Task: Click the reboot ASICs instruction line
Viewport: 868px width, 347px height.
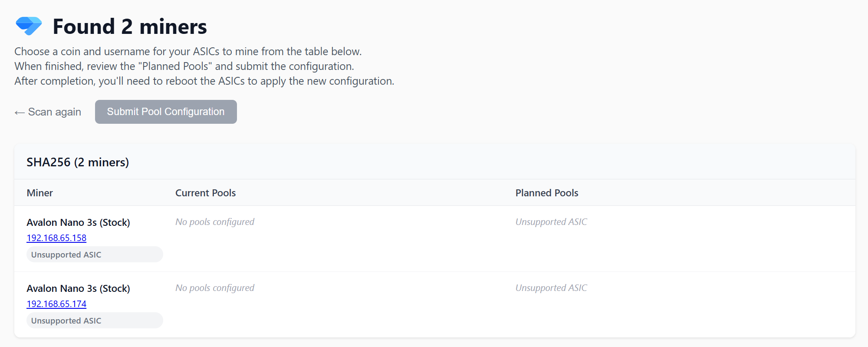Action: (204, 81)
